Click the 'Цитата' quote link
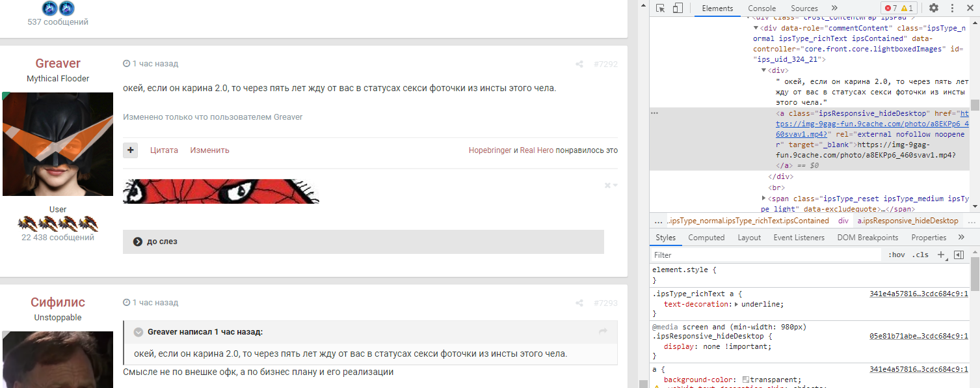Screen dimensions: 980x388 coord(164,150)
